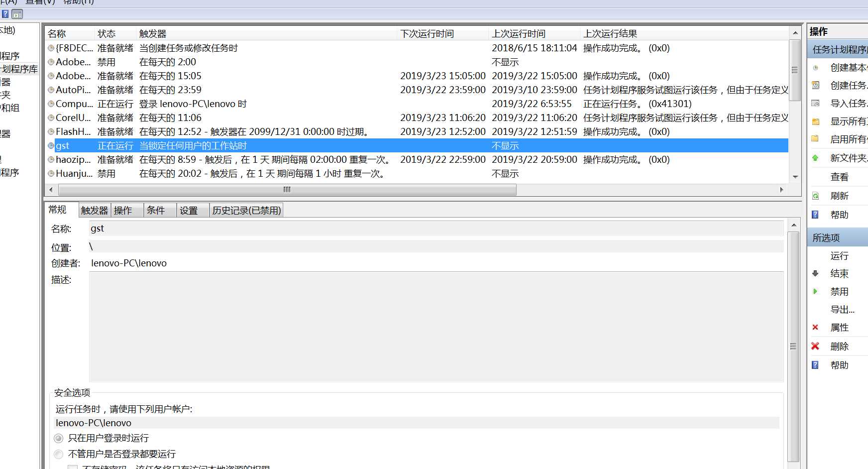Click the task list scroll-down arrow

(x=795, y=177)
